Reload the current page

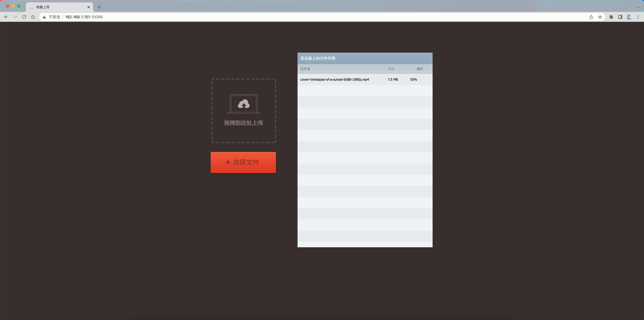point(24,17)
